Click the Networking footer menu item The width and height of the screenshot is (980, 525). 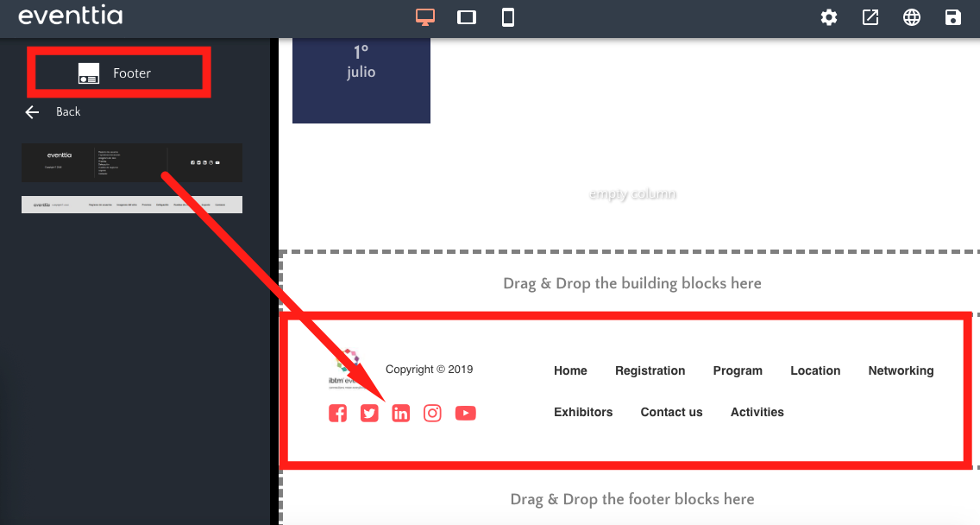901,370
